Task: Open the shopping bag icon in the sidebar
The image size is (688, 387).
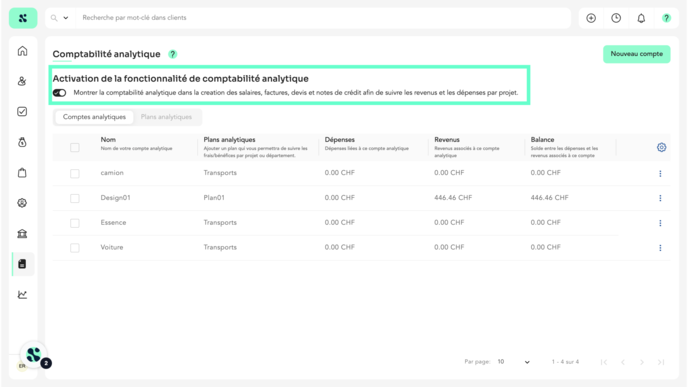Action: tap(22, 172)
